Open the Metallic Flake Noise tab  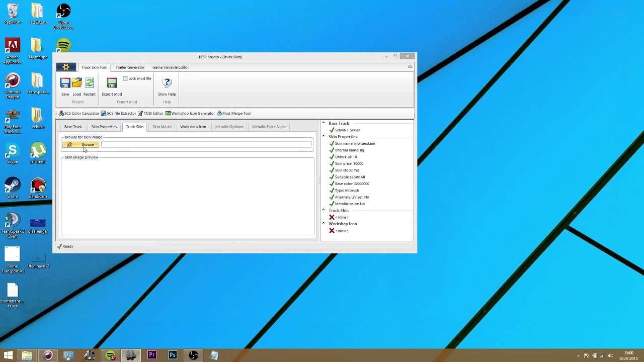pos(269,127)
